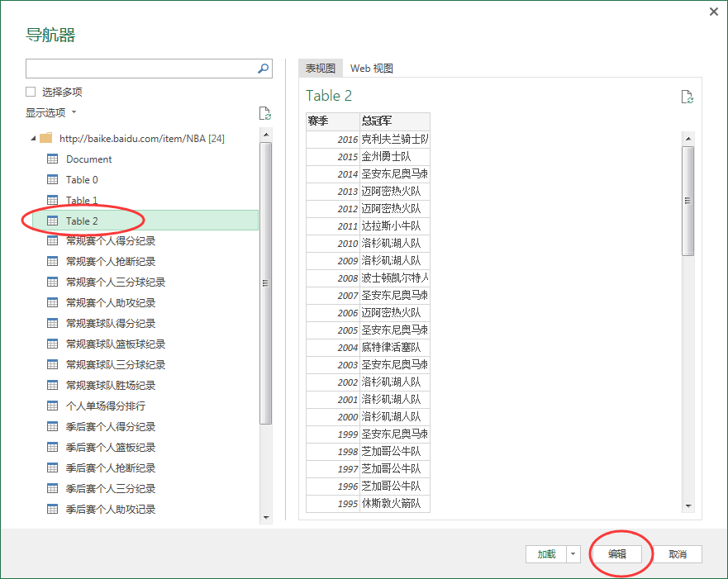Click refresh icon above the tree list
Viewport: 728px width, 579px height.
[x=264, y=113]
